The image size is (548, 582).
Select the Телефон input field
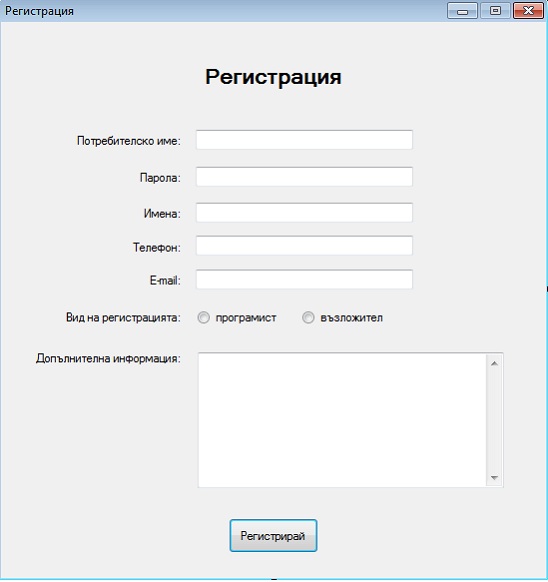(x=304, y=246)
